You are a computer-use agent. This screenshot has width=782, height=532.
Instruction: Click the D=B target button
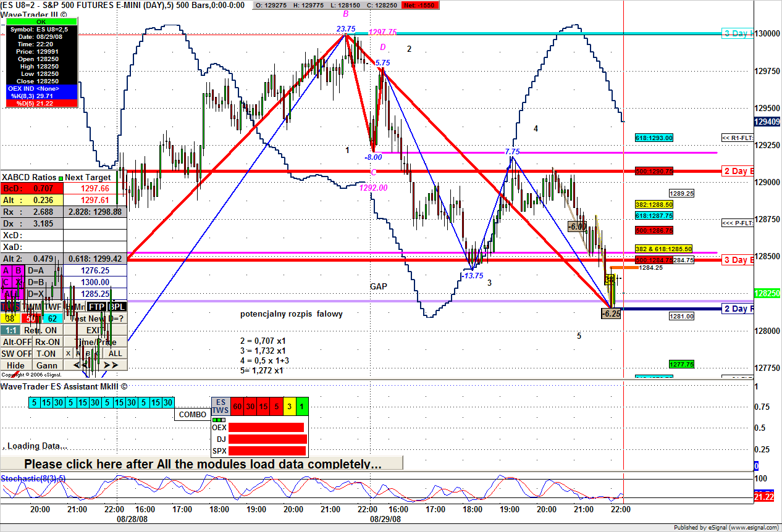44,282
